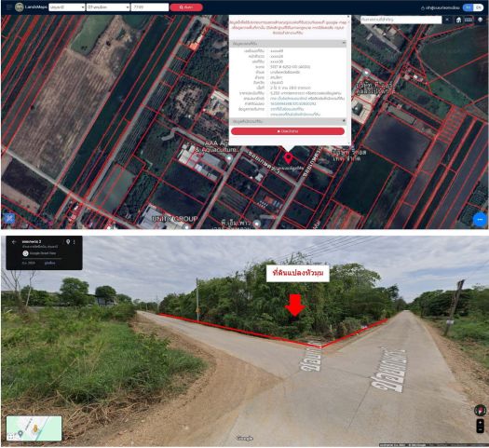Switch language to TH
The width and height of the screenshot is (489, 448).
(468, 7)
